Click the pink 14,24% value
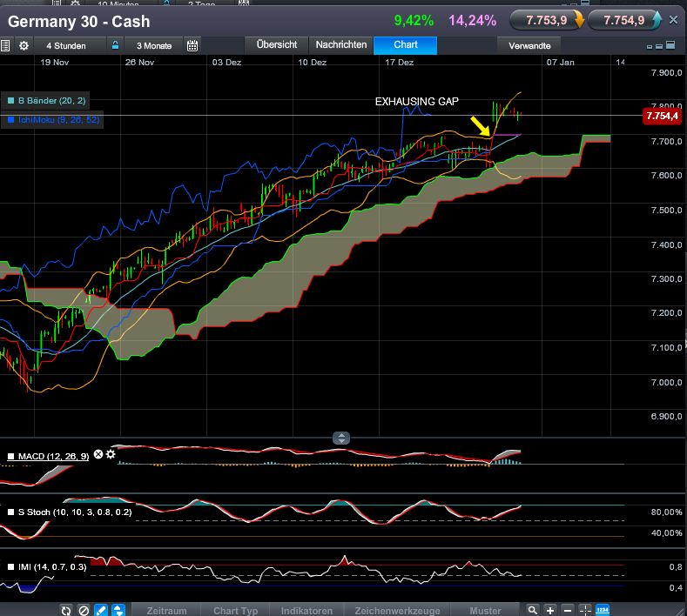 [x=472, y=20]
